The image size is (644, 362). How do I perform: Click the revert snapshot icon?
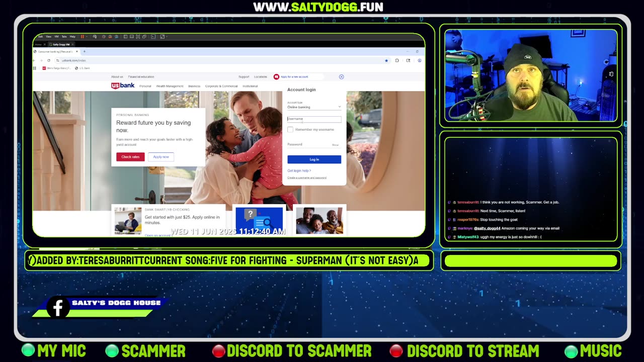point(110,37)
